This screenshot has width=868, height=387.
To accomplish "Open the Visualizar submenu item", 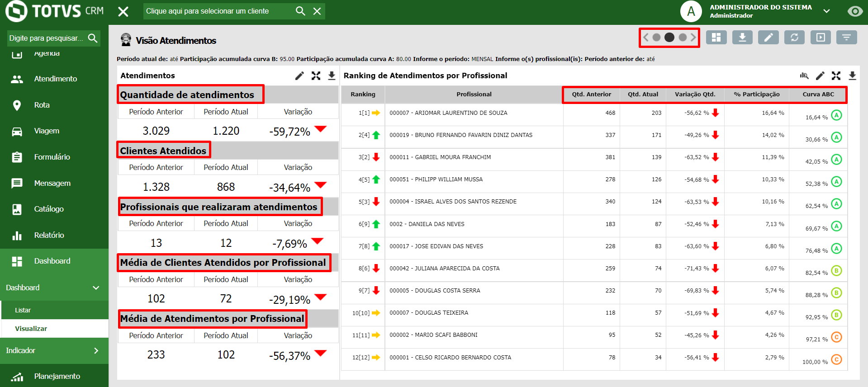I will click(x=54, y=329).
